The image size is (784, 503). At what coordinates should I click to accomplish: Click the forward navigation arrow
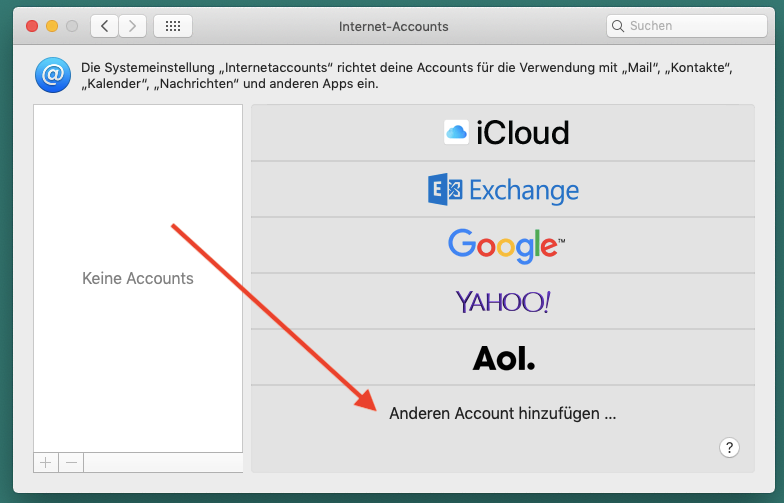pos(133,26)
